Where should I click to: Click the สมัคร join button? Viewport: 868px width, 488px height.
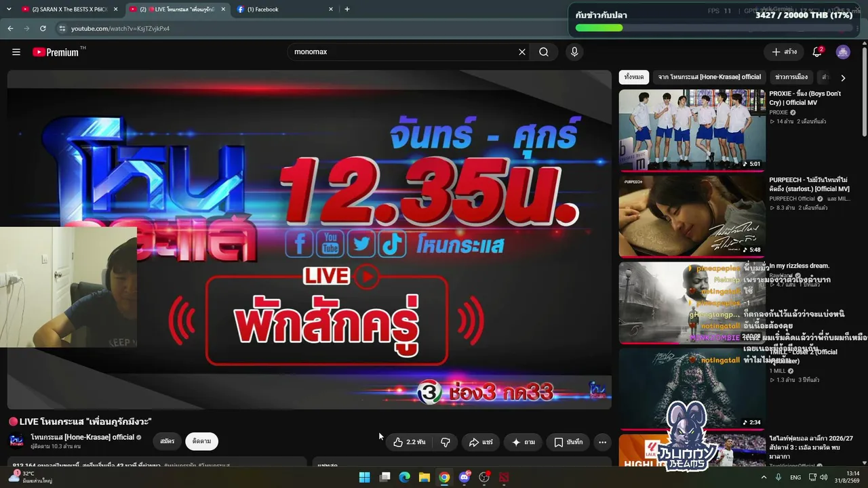click(x=167, y=441)
